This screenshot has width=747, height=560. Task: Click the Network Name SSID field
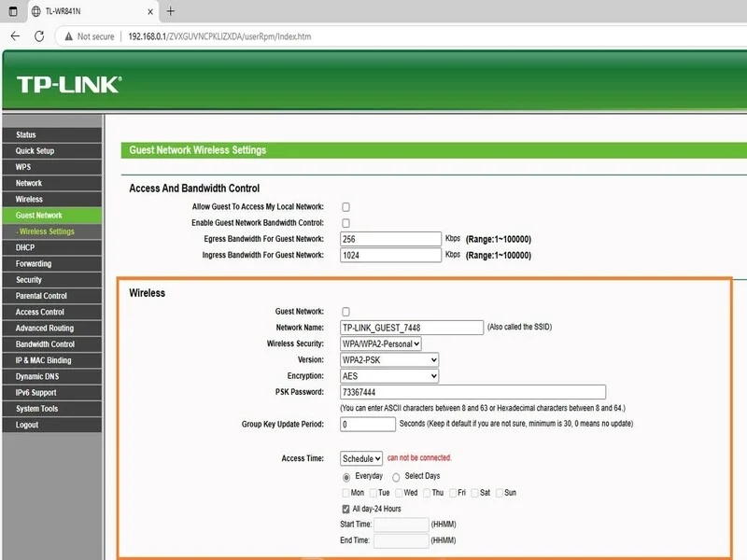(x=412, y=328)
